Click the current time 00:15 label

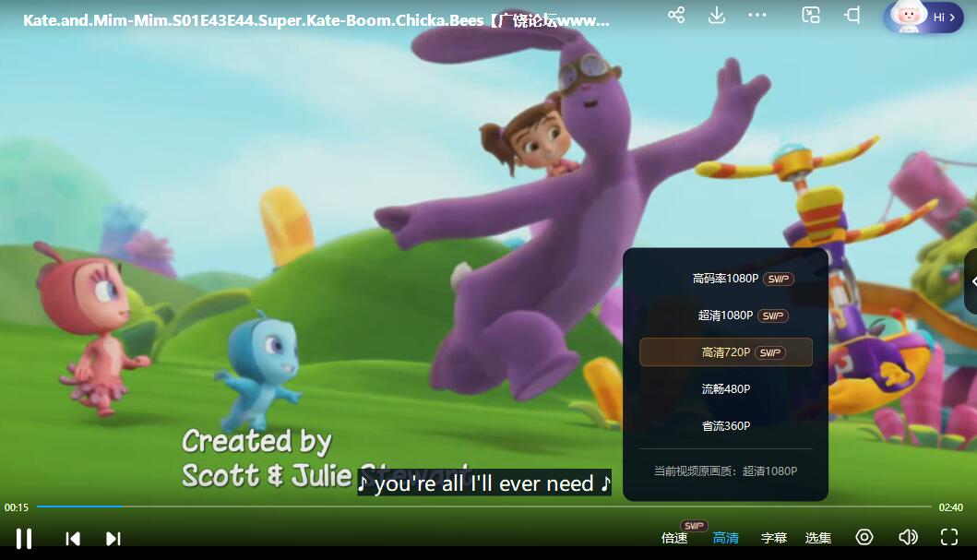[x=17, y=507]
